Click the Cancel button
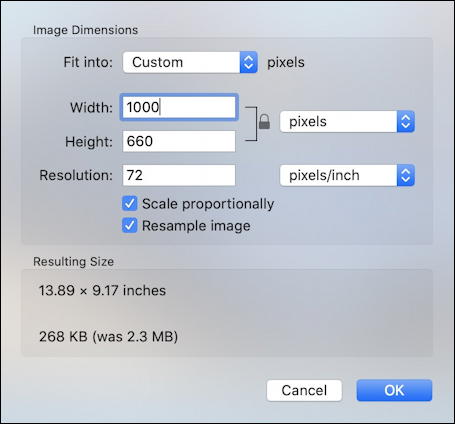 pos(304,390)
